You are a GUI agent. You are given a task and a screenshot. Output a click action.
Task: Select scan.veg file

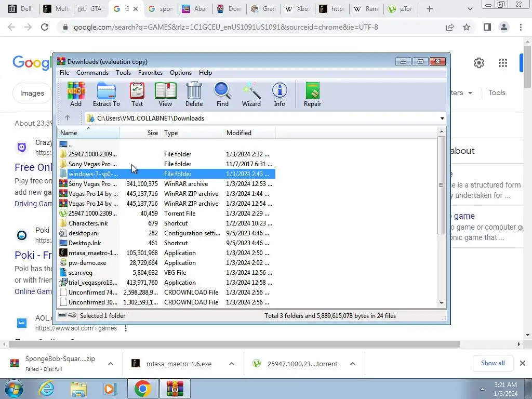[x=167, y=272]
